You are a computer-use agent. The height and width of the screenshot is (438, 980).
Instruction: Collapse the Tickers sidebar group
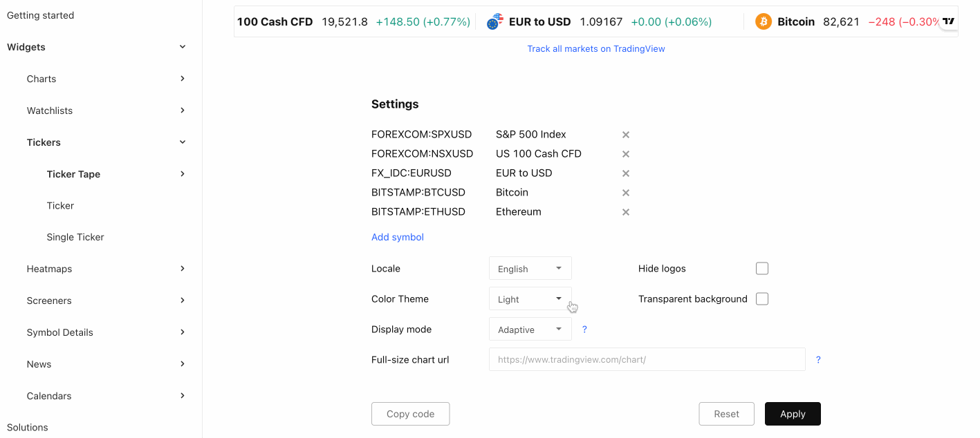point(183,142)
